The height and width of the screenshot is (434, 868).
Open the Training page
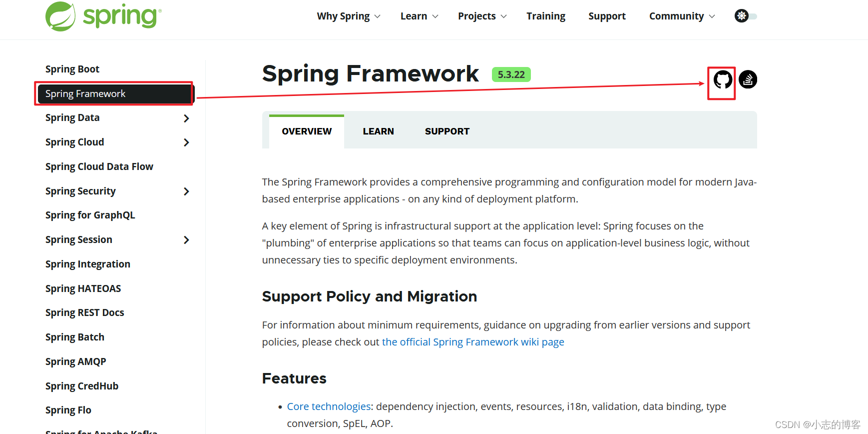click(x=546, y=16)
